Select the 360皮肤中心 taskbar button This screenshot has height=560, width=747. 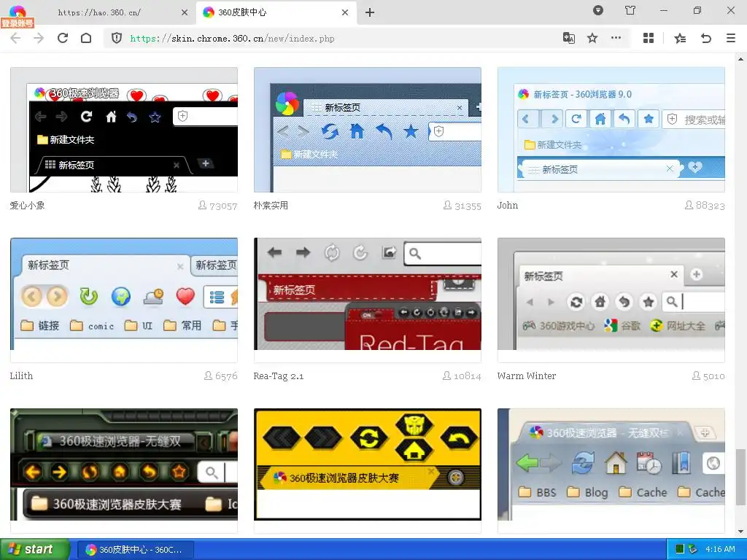(135, 550)
